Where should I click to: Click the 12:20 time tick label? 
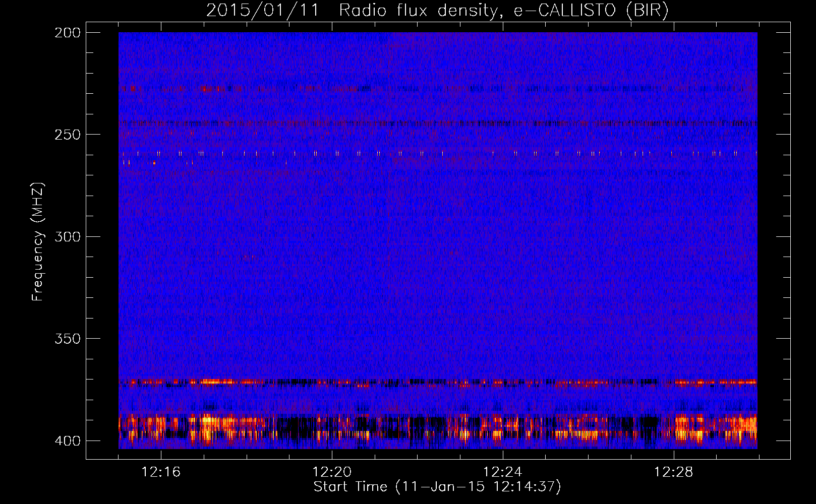pos(332,472)
